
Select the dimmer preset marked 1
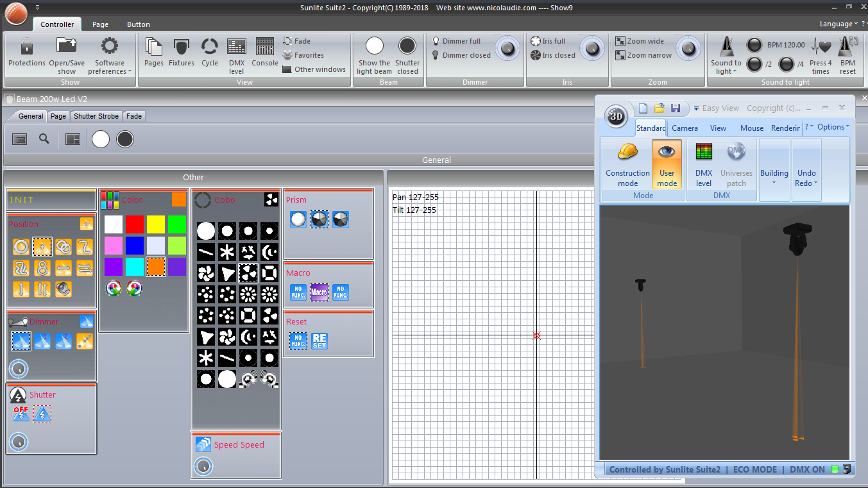(x=42, y=341)
